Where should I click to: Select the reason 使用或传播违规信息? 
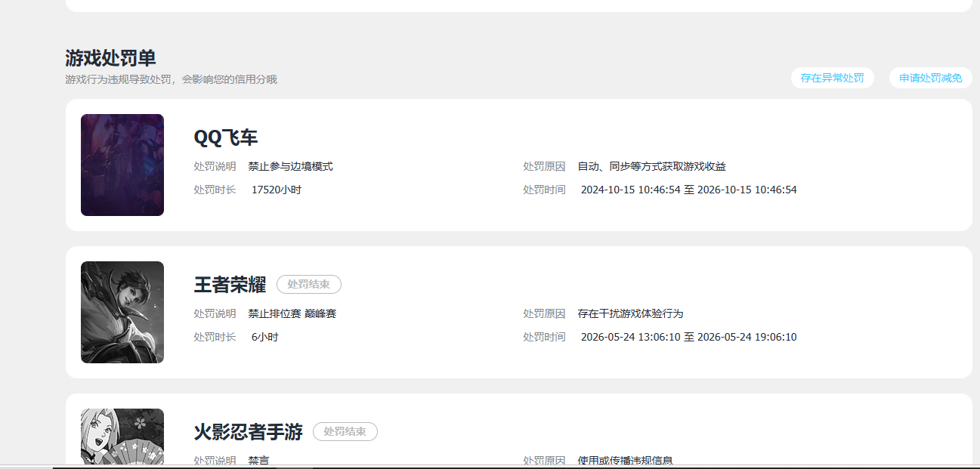626,461
